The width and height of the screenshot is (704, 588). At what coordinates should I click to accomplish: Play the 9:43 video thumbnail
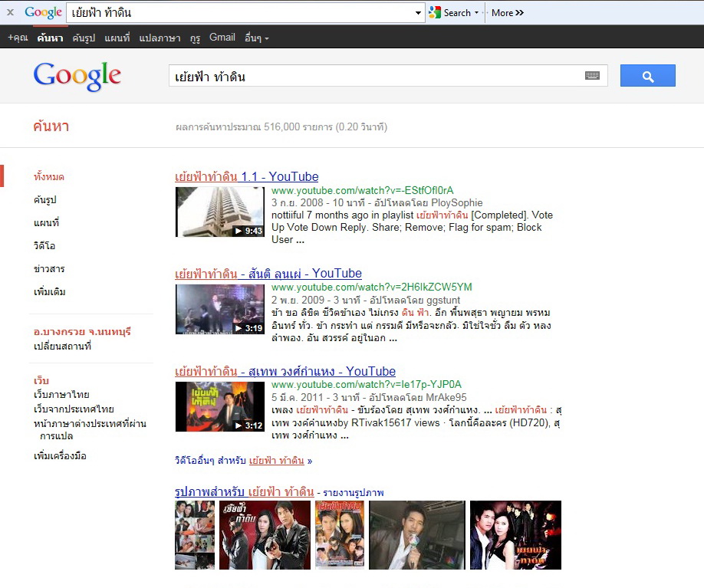click(220, 212)
